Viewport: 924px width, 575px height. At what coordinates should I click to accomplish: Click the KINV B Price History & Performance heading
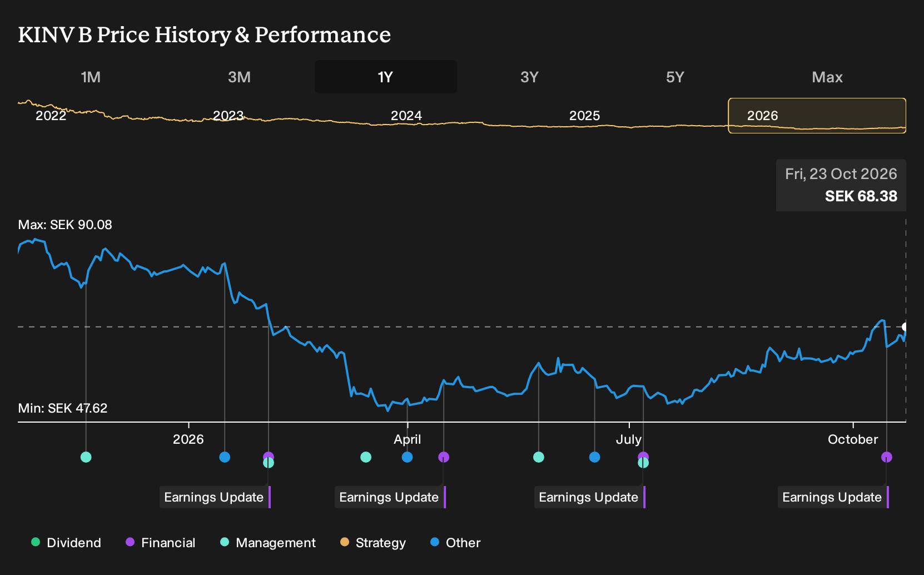[205, 34]
